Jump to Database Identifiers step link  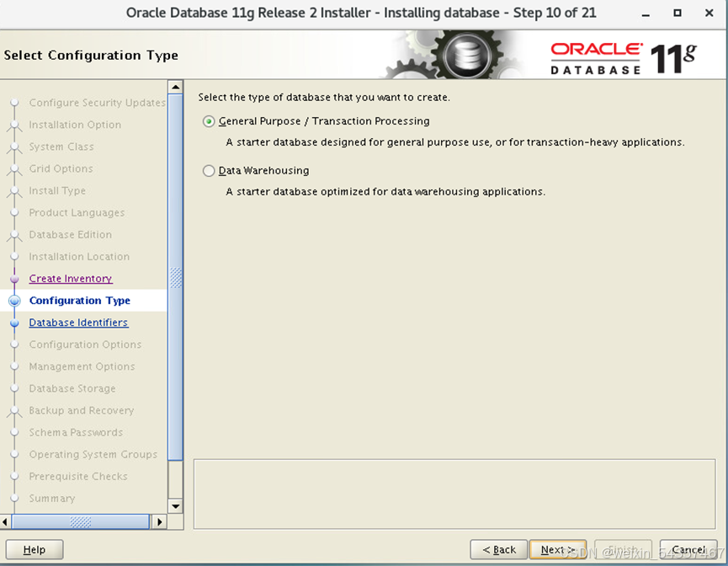pos(78,323)
